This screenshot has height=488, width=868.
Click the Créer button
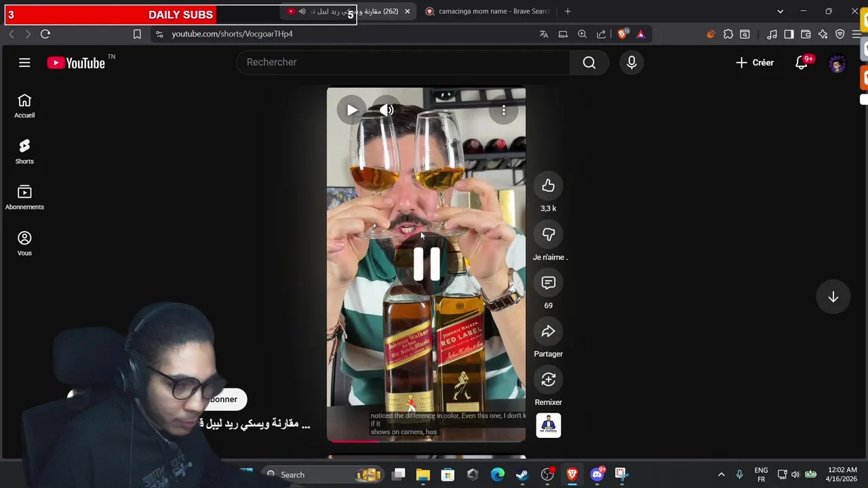755,62
